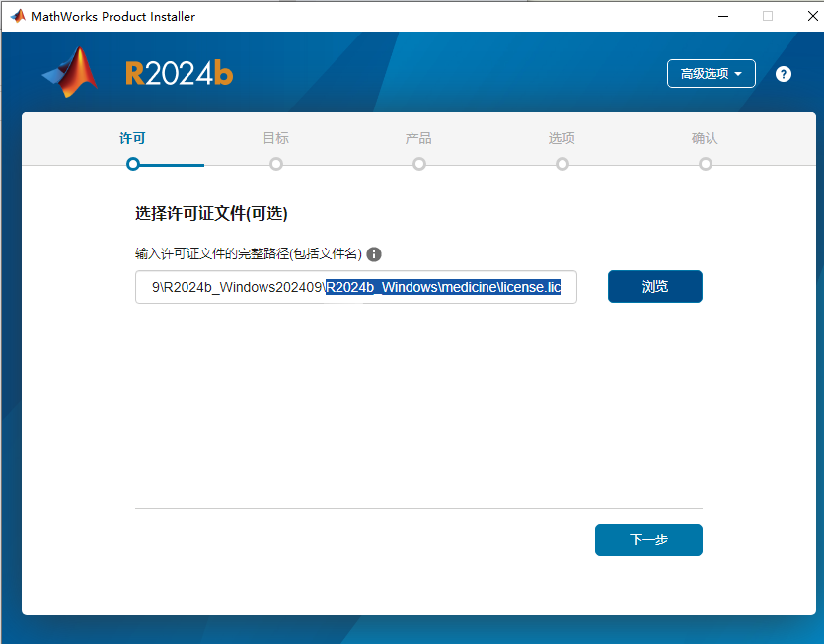Click the R2024b release logo
This screenshot has width=824, height=644.
pyautogui.click(x=179, y=74)
